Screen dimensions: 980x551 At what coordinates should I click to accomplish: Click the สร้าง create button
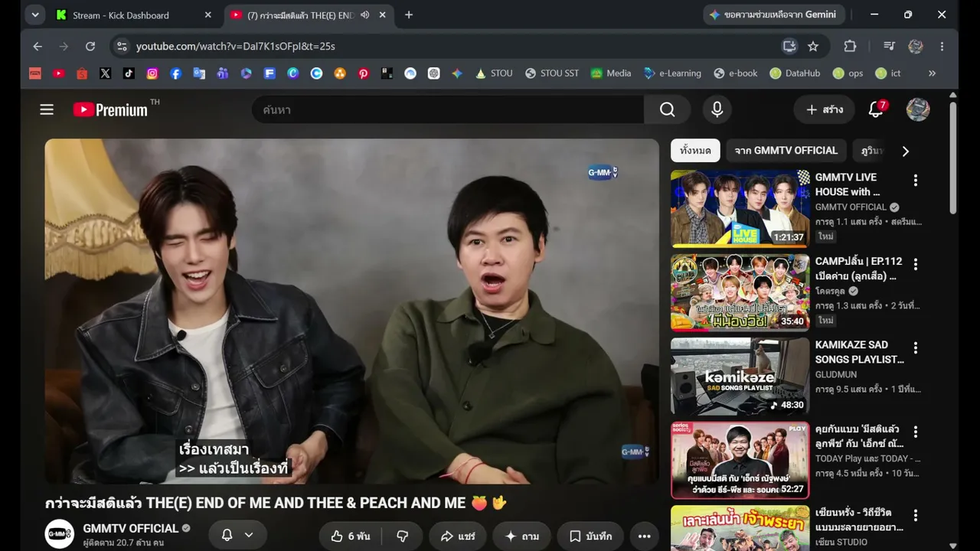[824, 109]
